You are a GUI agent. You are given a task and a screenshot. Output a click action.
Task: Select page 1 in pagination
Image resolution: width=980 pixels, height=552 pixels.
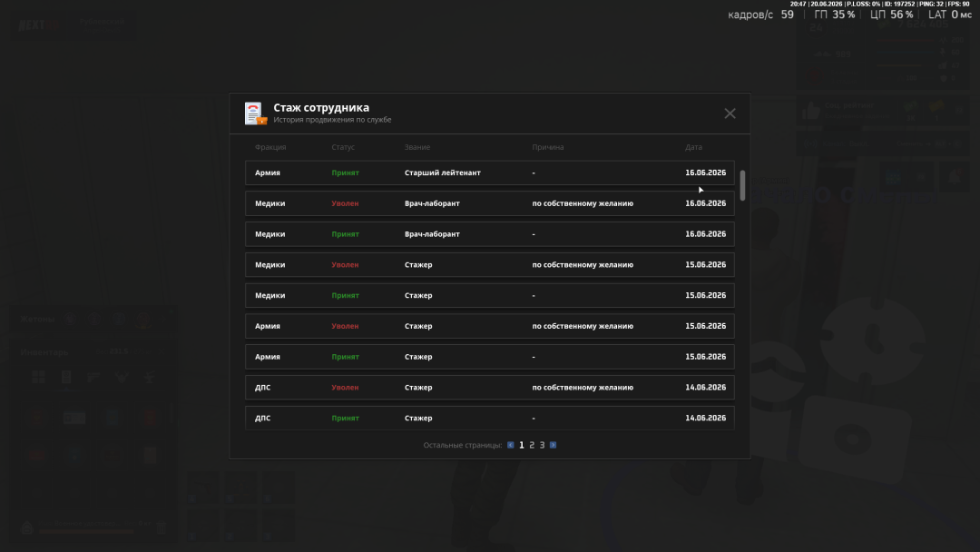pyautogui.click(x=521, y=445)
